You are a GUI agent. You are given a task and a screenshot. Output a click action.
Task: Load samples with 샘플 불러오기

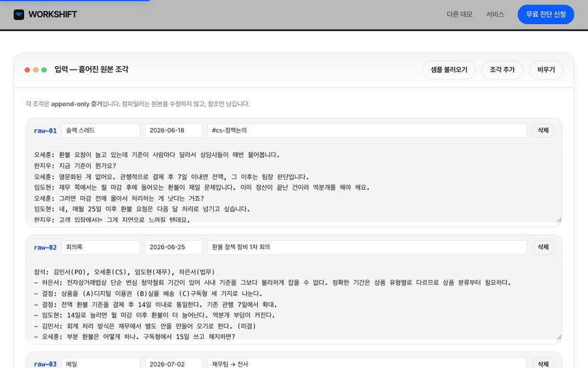tap(449, 70)
